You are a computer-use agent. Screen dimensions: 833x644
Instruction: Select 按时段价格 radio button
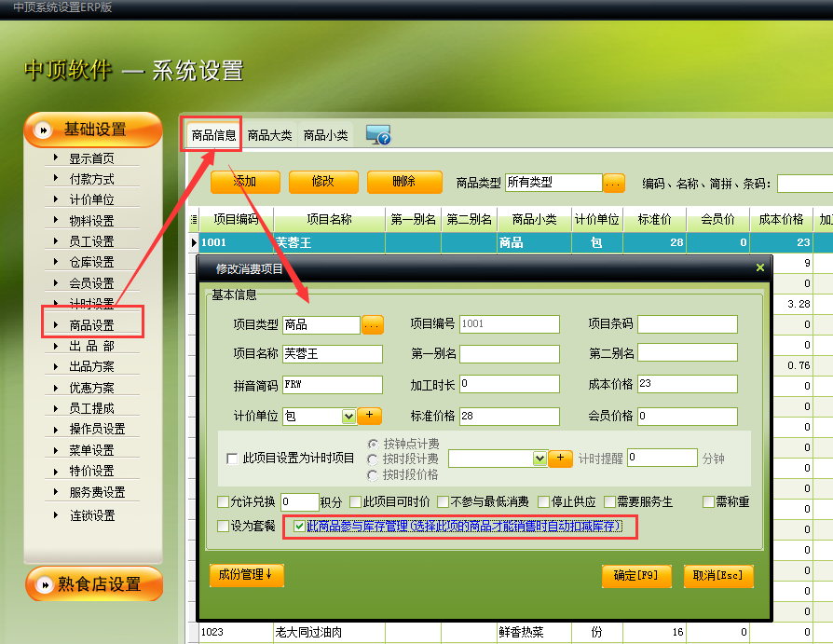point(373,475)
